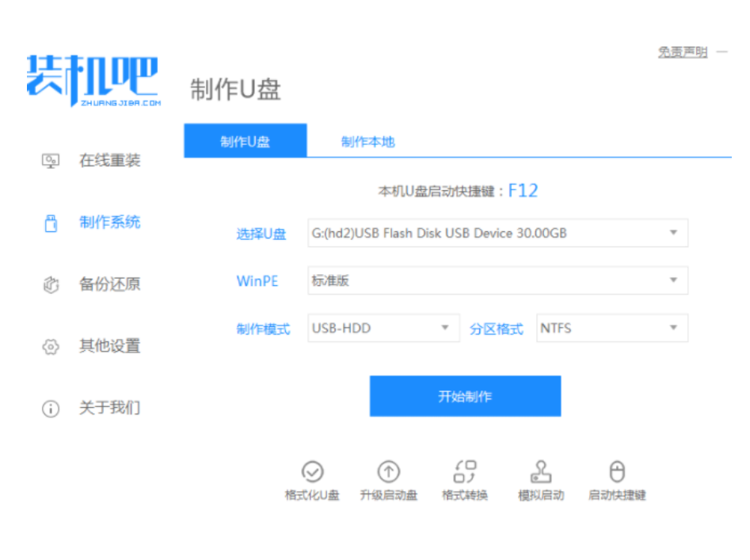Click the 关于我们 info icon
750x560 pixels.
(50, 409)
